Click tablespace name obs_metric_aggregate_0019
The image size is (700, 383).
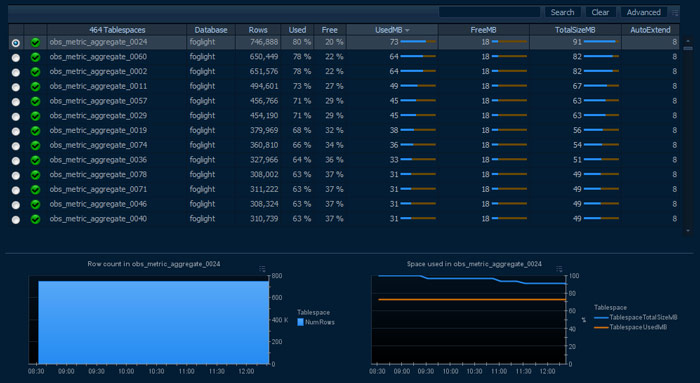[98, 130]
